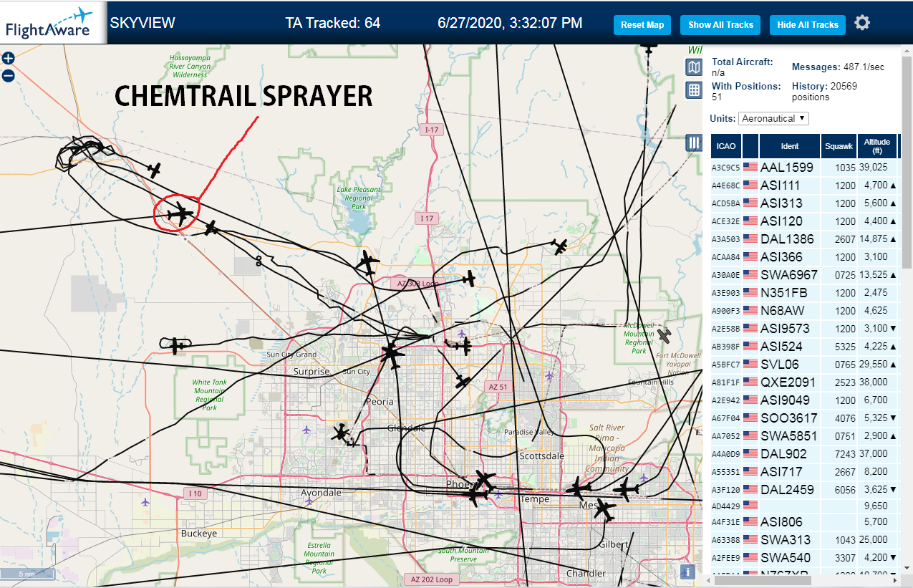Click the sidebar scroll up arrow
The height and width of the screenshot is (588, 913).
[x=907, y=50]
